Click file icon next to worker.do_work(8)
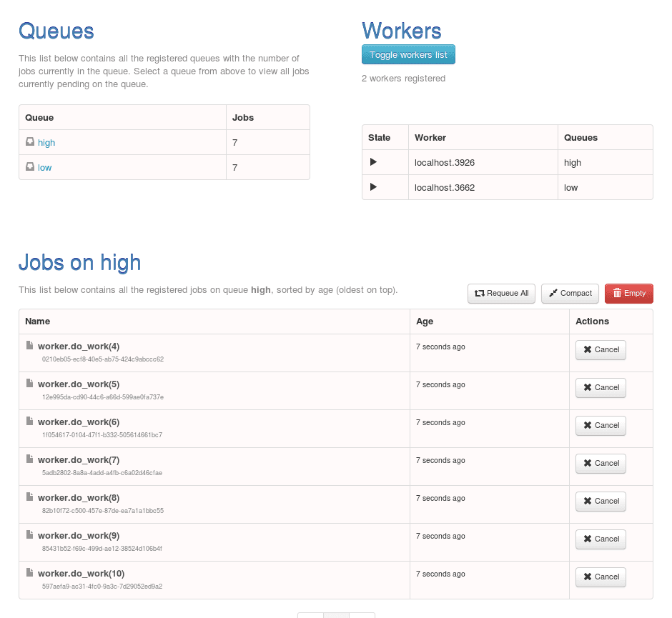672x618 pixels. coord(29,497)
